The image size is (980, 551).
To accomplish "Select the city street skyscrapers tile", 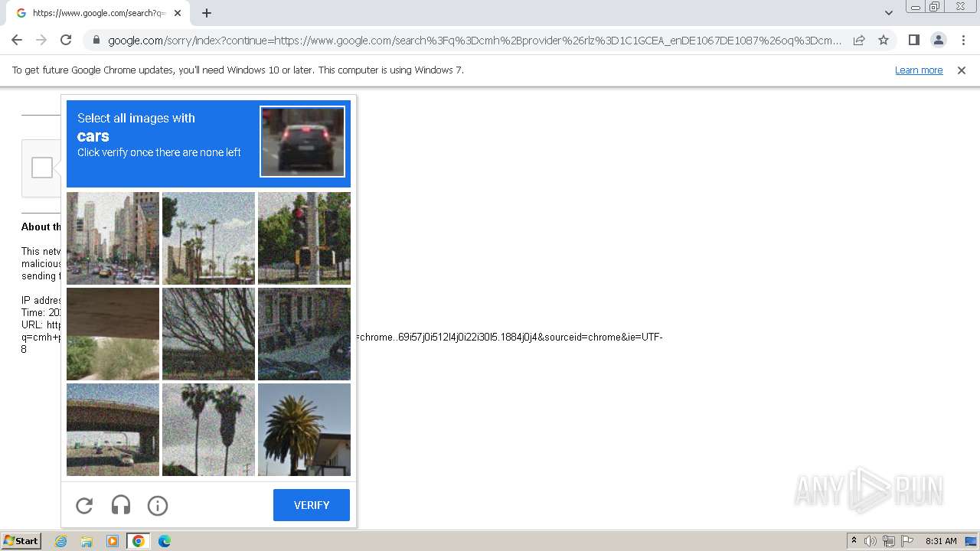I will (x=113, y=238).
